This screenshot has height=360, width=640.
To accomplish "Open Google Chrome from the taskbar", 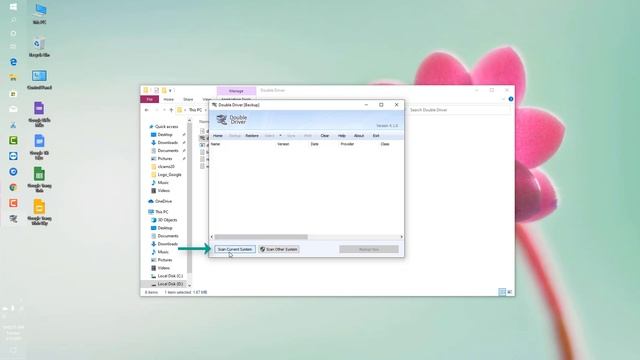I will click(x=13, y=187).
